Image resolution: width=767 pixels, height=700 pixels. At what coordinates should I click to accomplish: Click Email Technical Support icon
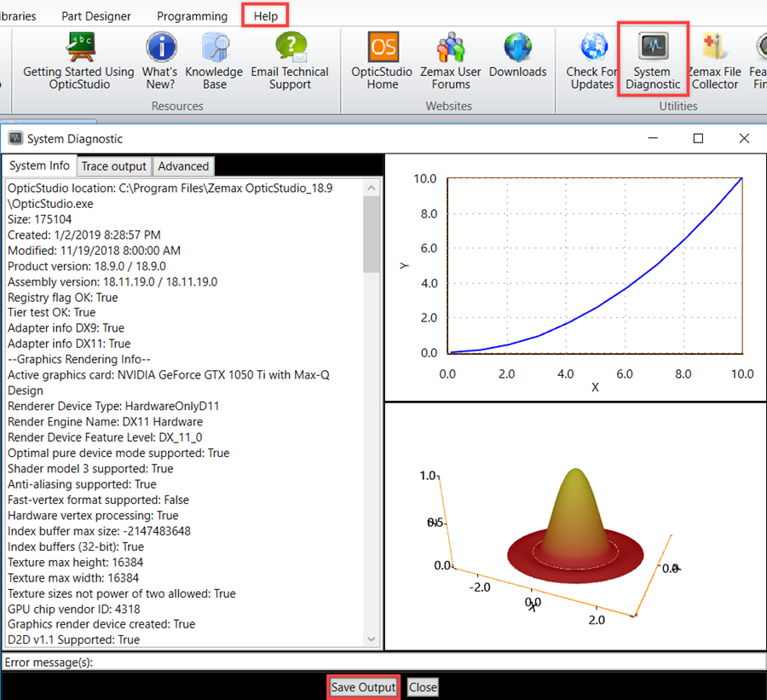[x=291, y=47]
